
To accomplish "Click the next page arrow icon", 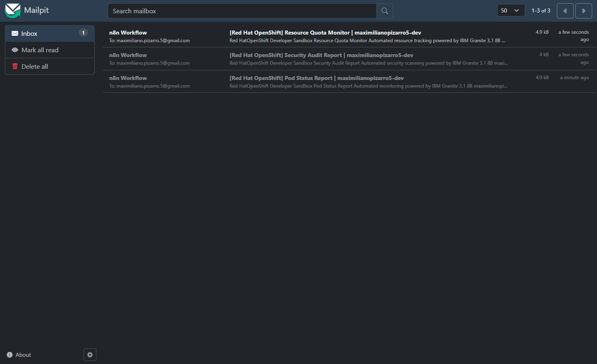I will coord(583,10).
